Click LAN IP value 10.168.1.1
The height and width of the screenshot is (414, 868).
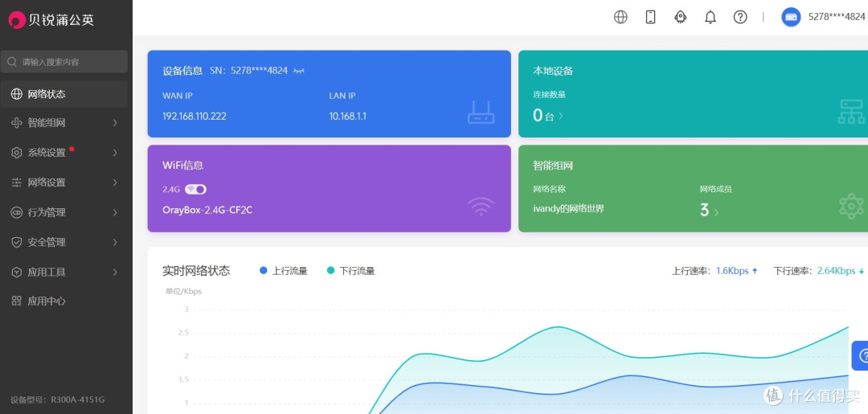(x=348, y=117)
